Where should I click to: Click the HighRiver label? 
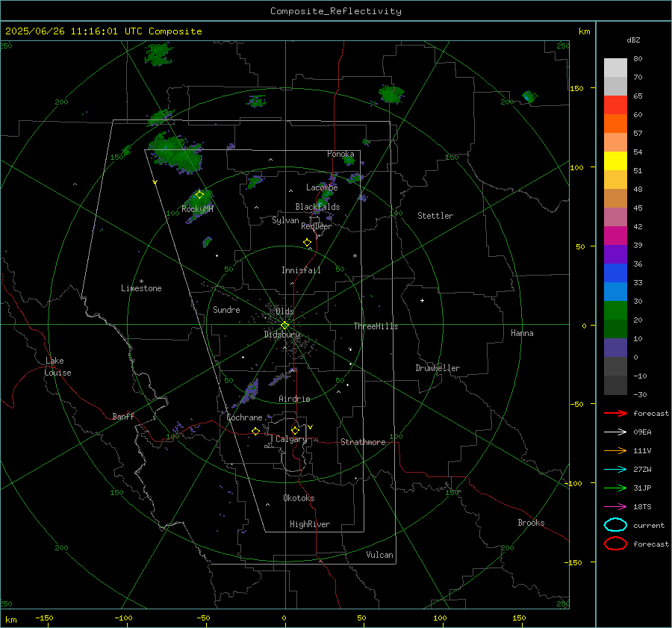click(310, 524)
